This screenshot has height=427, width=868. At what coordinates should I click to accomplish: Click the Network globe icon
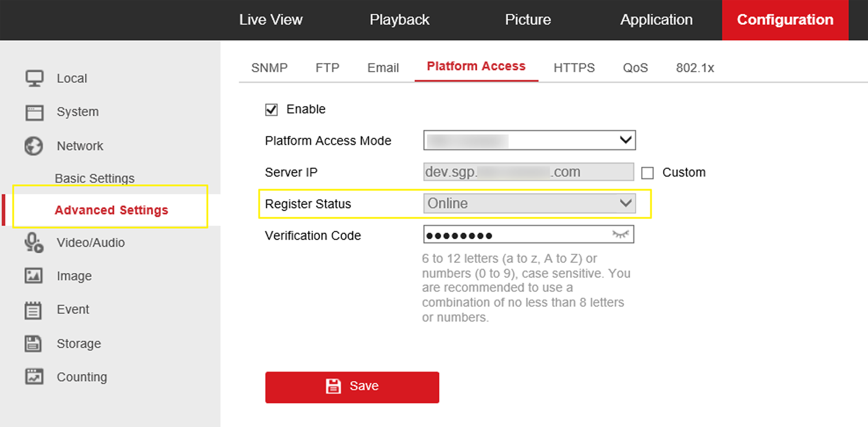tap(34, 146)
